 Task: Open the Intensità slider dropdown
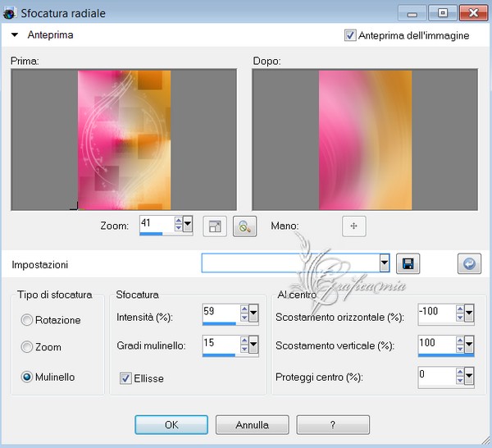(x=253, y=313)
